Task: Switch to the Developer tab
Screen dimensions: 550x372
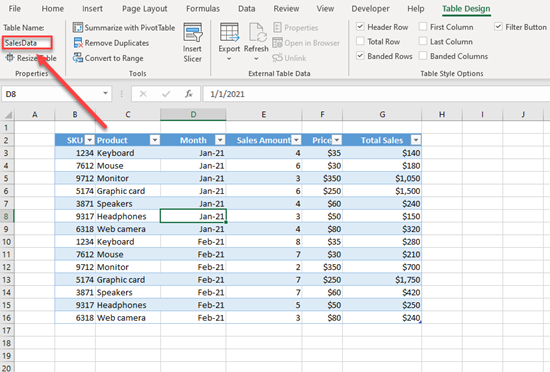Action: pos(370,8)
